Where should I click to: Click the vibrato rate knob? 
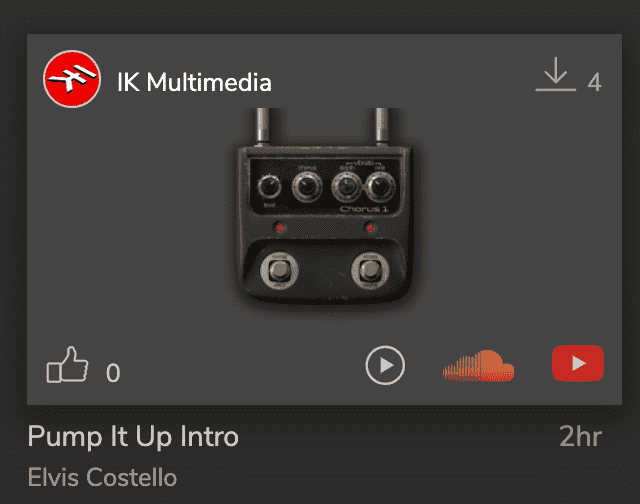[380, 185]
